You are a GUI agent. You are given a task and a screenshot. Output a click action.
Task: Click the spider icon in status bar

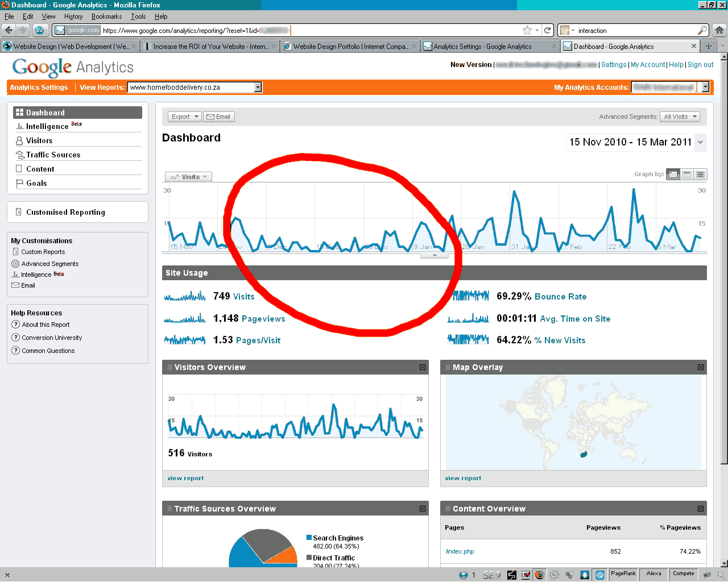tap(707, 575)
